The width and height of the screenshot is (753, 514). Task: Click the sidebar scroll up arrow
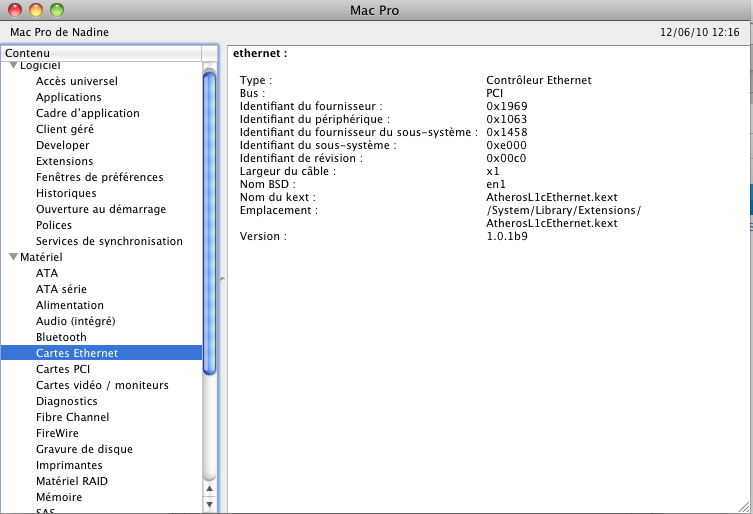[x=209, y=489]
